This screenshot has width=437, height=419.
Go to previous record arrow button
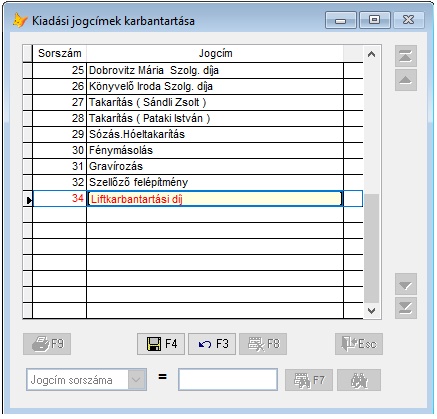click(x=406, y=80)
